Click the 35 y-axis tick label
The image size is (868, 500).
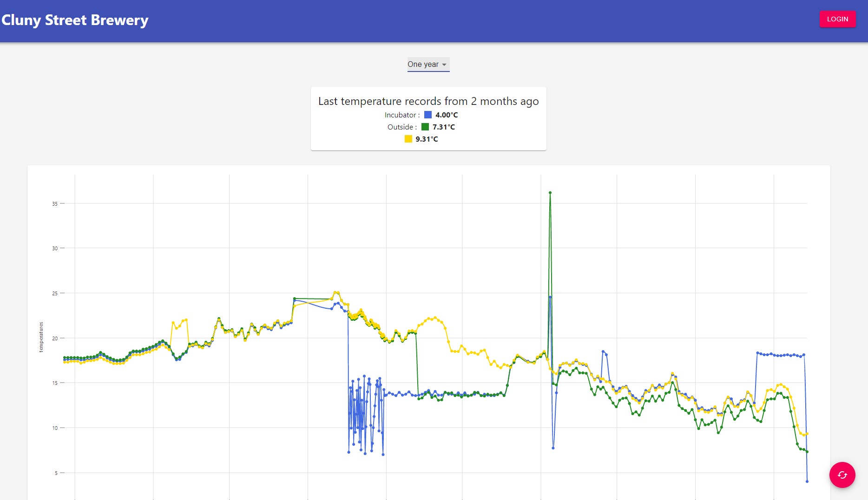click(x=55, y=204)
